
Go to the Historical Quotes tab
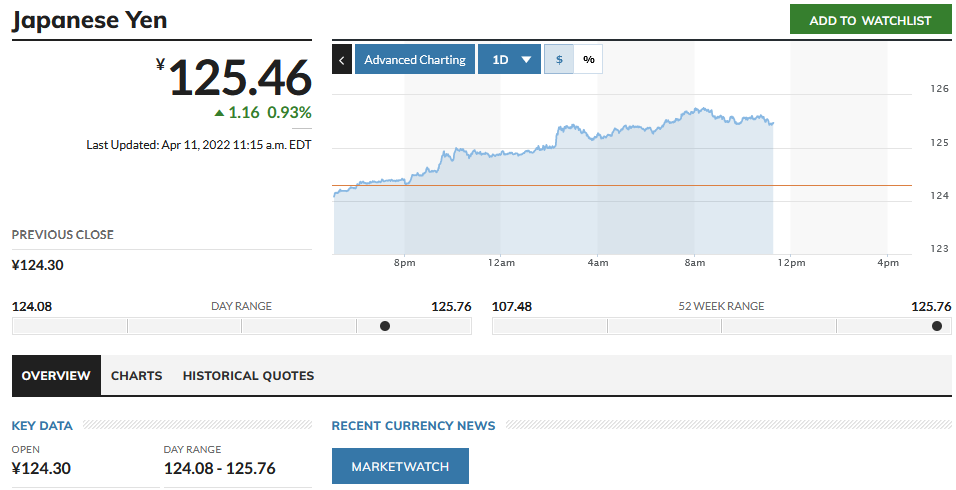pyautogui.click(x=248, y=375)
